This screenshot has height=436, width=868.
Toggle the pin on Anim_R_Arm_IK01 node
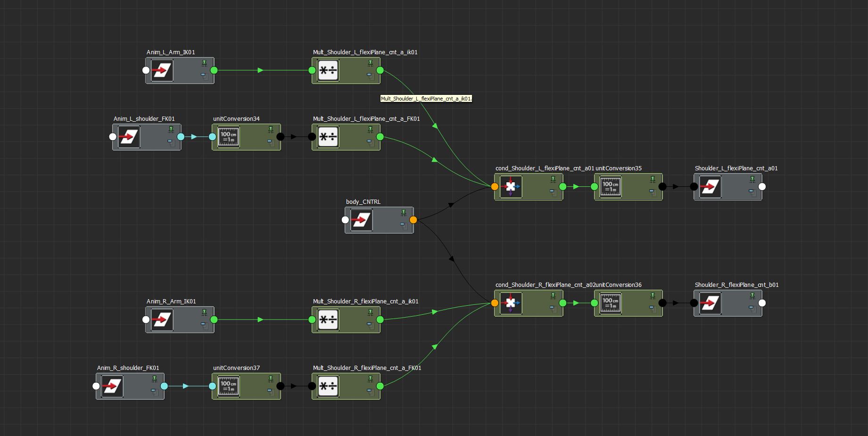pos(204,312)
